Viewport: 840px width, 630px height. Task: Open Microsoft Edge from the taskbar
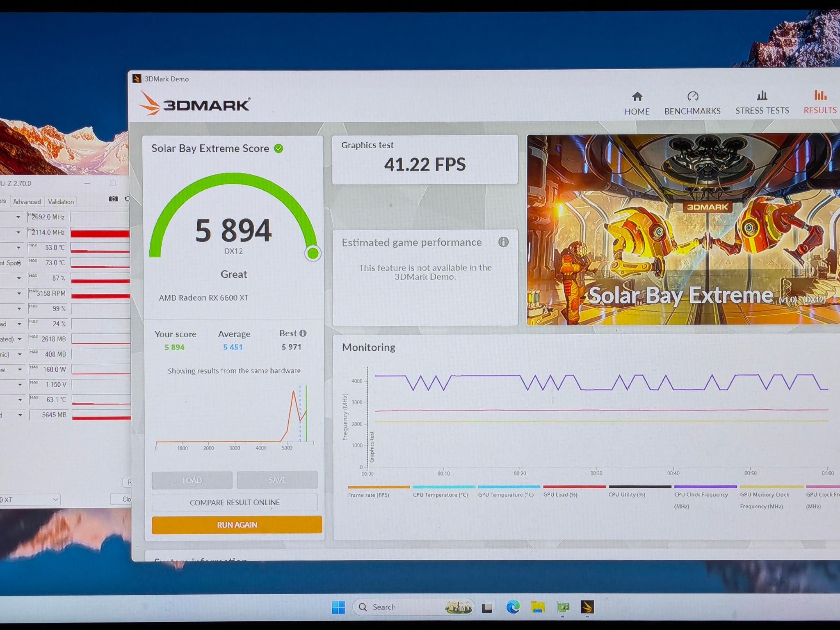(x=513, y=607)
